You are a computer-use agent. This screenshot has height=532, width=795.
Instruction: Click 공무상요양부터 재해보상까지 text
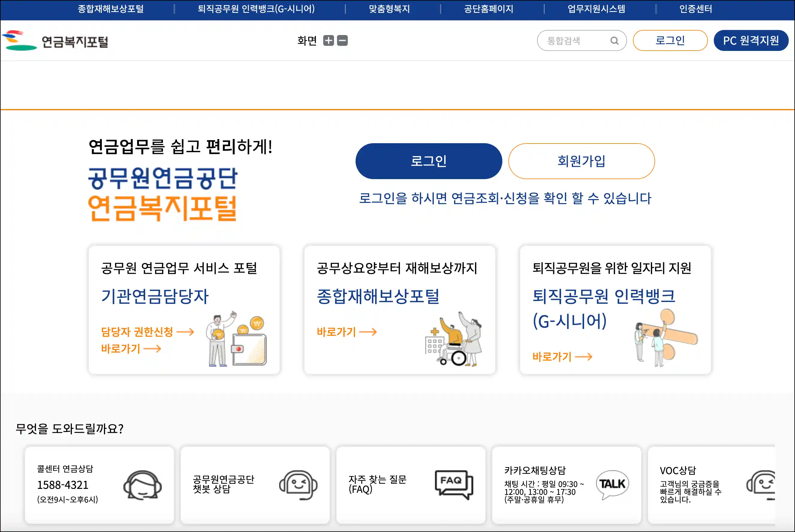pyautogui.click(x=397, y=268)
